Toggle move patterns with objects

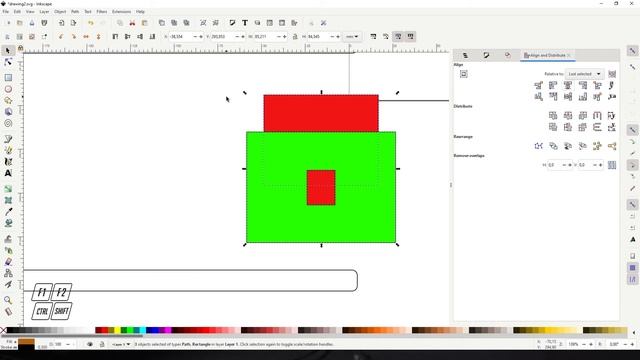click(410, 37)
